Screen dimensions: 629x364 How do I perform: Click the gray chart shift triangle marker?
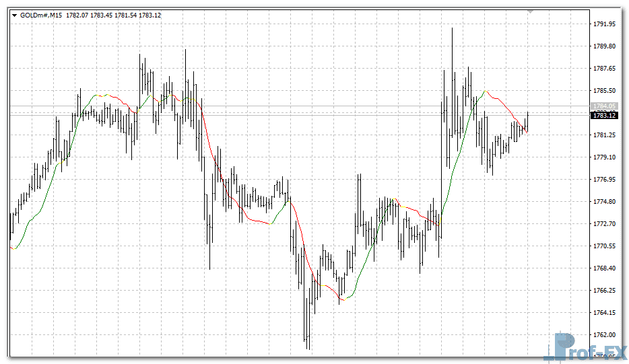tap(531, 11)
